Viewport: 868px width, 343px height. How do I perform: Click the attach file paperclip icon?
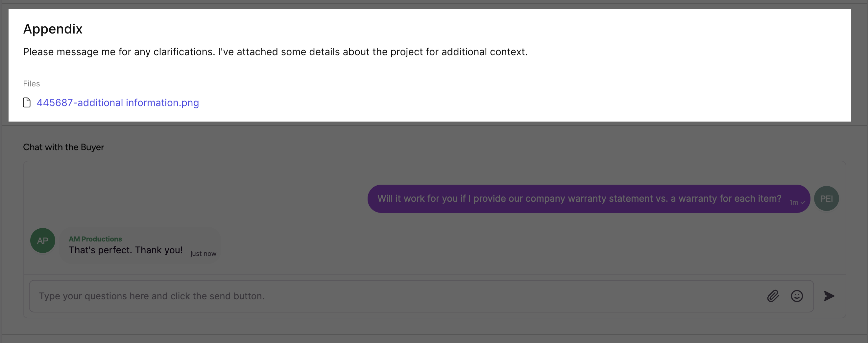point(773,296)
